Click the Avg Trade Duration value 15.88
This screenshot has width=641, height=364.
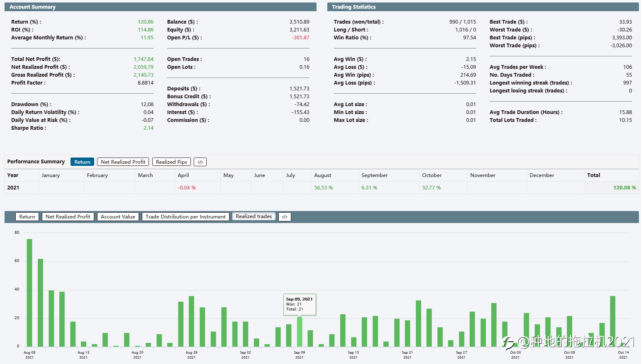(626, 112)
